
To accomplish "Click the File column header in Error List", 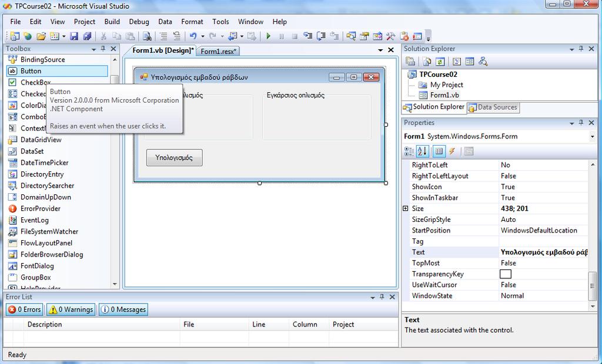I will (214, 325).
